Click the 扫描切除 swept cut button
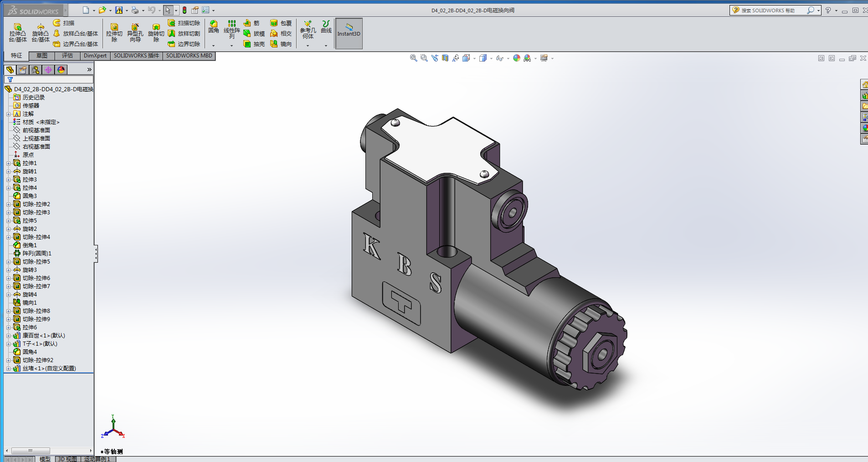 pos(184,23)
